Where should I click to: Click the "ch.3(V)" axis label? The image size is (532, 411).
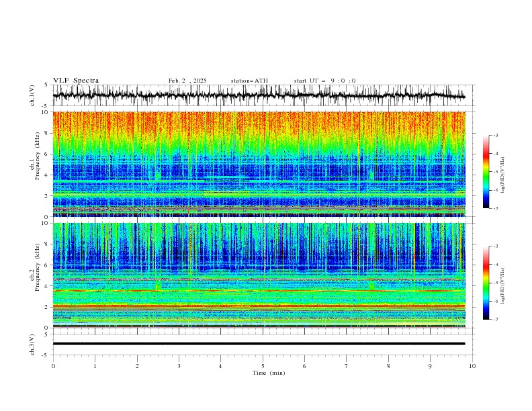tap(32, 345)
